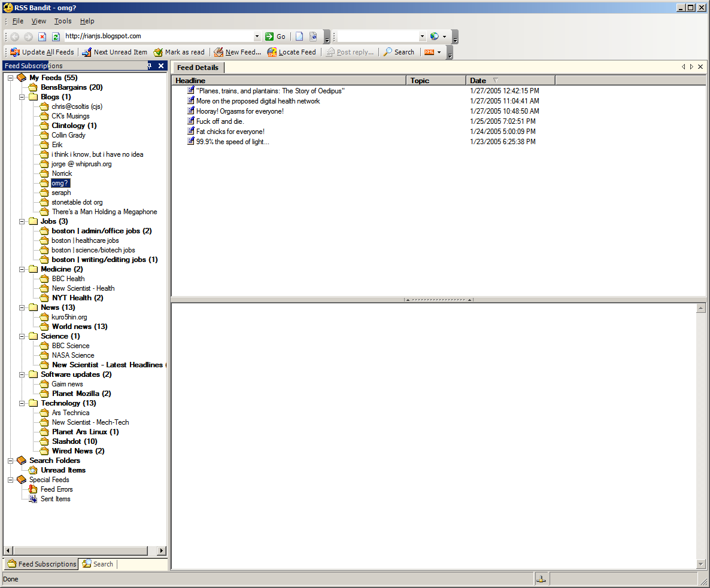Open the URL address dropdown arrow

tap(257, 36)
